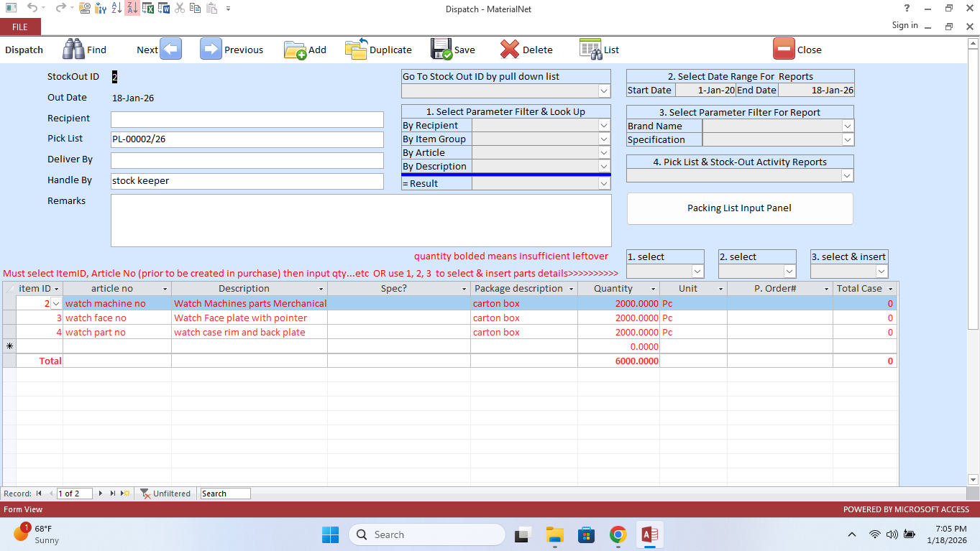Viewport: 980px width, 551px height.
Task: Expand the By Recipient filter dropdown
Action: tap(604, 126)
